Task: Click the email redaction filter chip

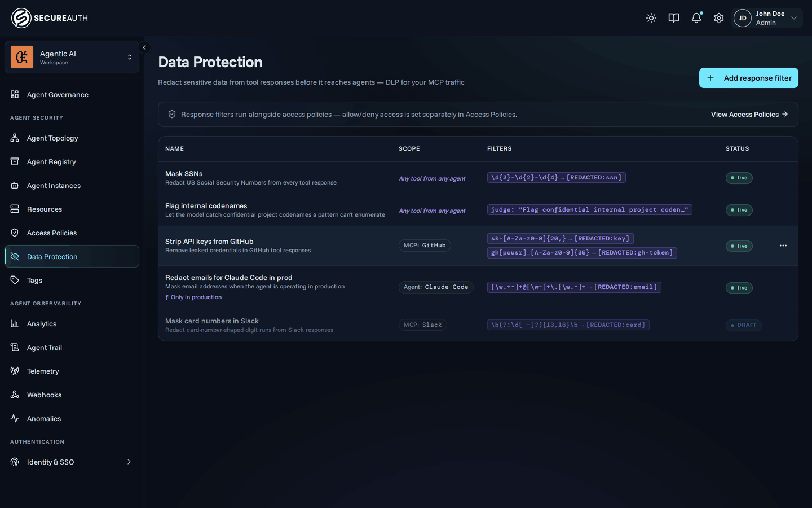Action: (x=574, y=287)
